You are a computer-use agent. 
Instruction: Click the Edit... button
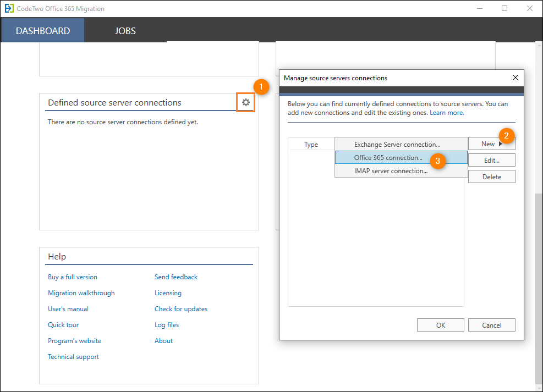pos(491,160)
